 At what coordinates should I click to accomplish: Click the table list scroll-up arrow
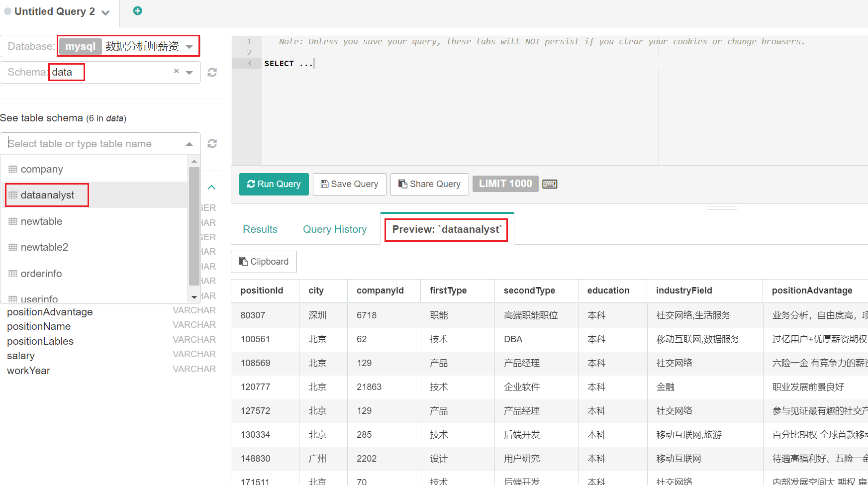pyautogui.click(x=194, y=161)
